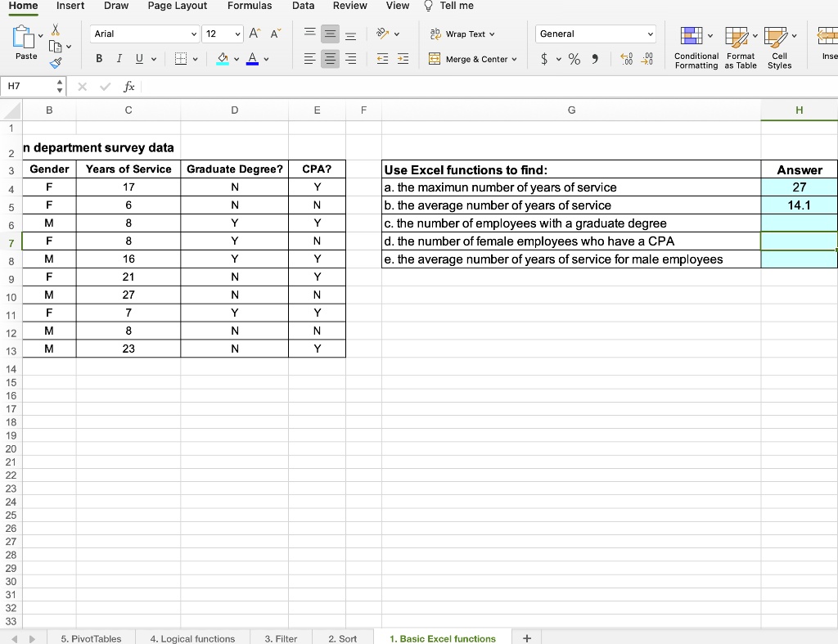The width and height of the screenshot is (838, 644).
Task: Open Cell Styles gallery
Action: [779, 48]
